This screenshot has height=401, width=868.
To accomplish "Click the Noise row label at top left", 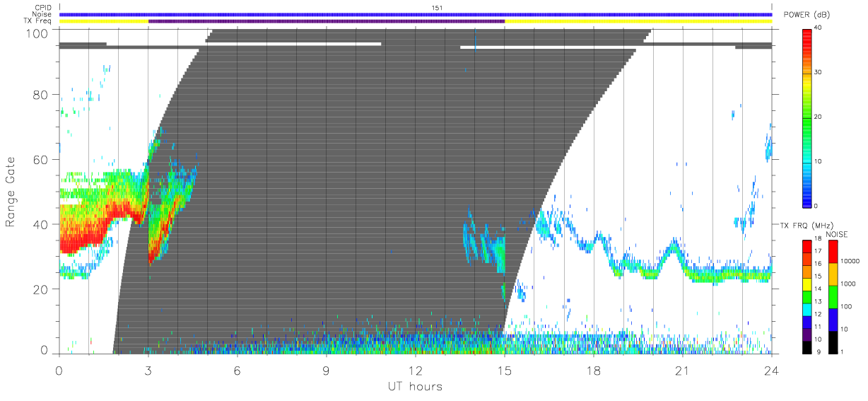I will pos(42,14).
